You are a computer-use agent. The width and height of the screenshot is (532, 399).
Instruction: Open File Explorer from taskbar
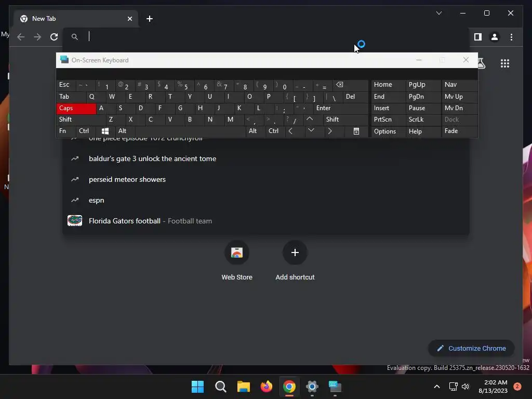coord(244,387)
